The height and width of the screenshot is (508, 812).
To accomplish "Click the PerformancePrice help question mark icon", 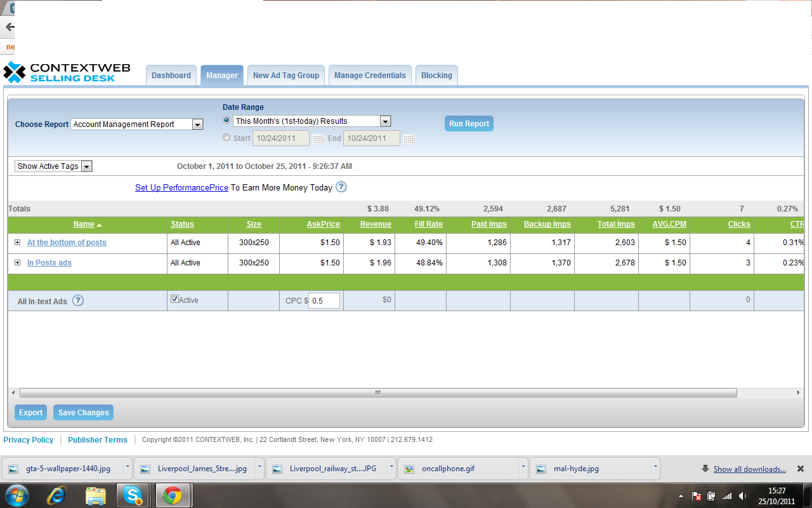I will click(341, 187).
